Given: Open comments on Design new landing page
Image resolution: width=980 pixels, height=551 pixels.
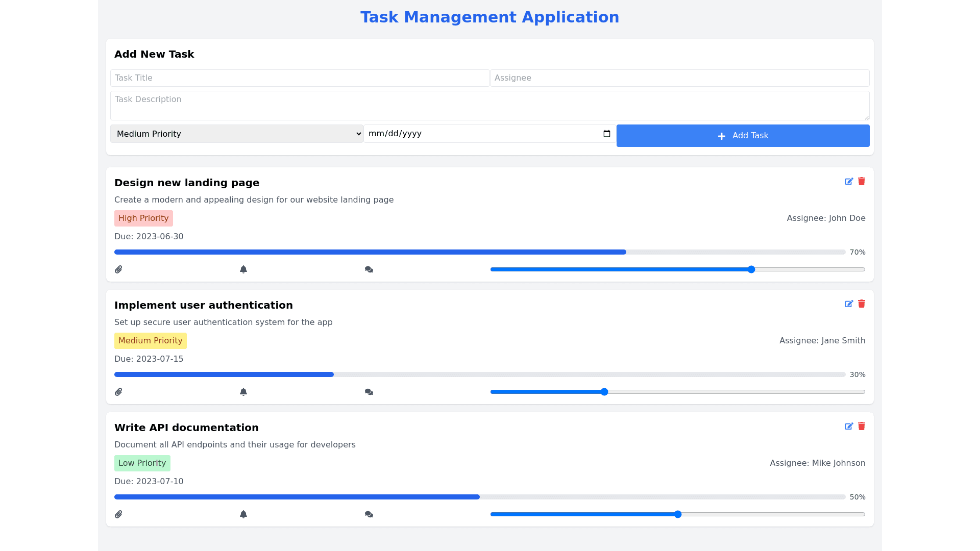Looking at the screenshot, I should (x=369, y=269).
